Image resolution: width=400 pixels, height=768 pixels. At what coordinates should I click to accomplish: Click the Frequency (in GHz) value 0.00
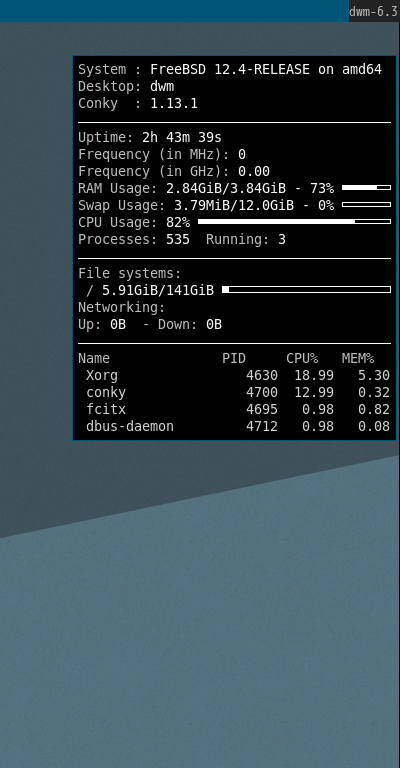[254, 172]
